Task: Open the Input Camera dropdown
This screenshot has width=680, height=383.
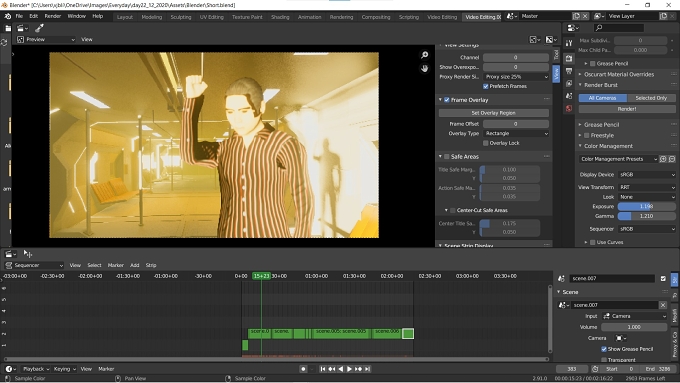Action: pyautogui.click(x=634, y=316)
